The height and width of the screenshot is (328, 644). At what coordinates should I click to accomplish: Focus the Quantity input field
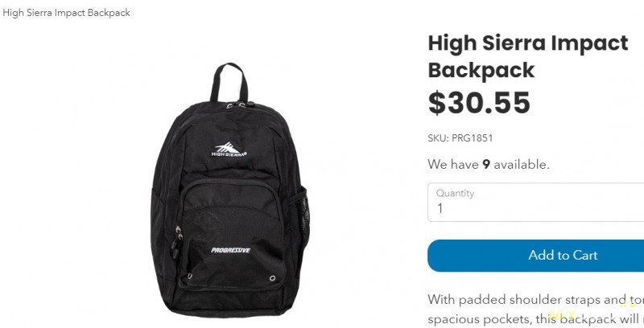pyautogui.click(x=535, y=202)
